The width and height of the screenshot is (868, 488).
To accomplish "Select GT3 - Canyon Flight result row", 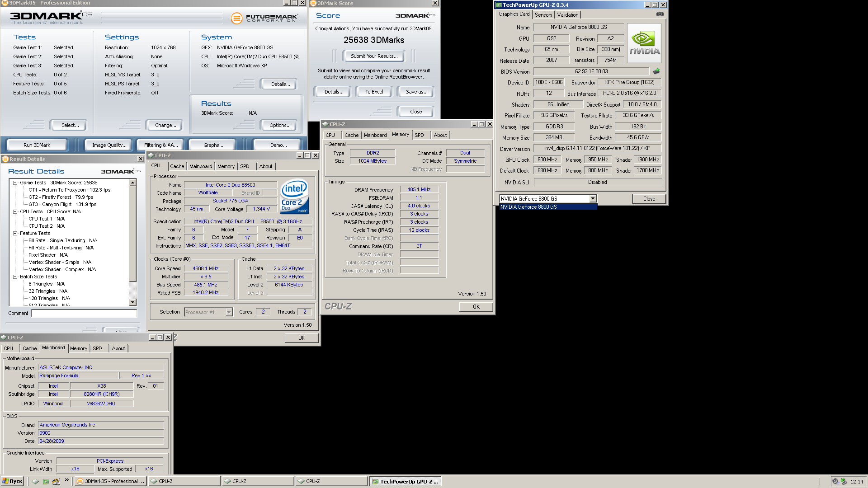I will [x=62, y=205].
